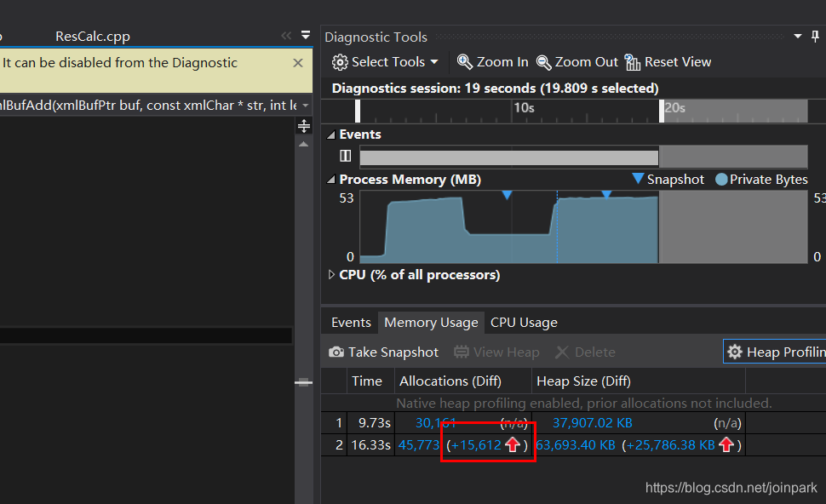
Task: Open the Diagnostic Tools window options dropdown
Action: (798, 37)
